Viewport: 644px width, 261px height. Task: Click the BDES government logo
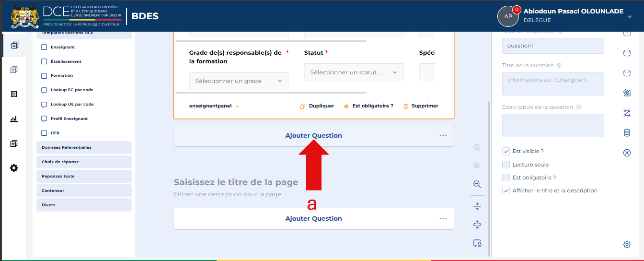[x=66, y=16]
